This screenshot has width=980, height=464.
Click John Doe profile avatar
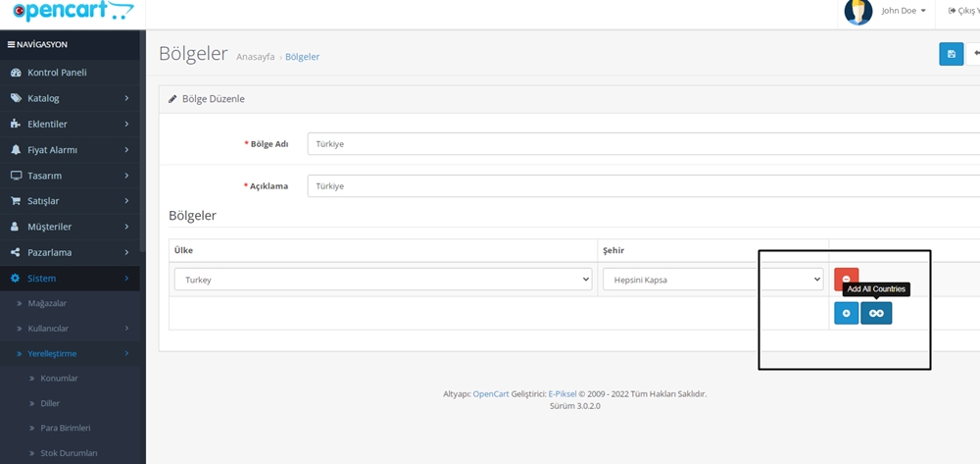point(858,11)
